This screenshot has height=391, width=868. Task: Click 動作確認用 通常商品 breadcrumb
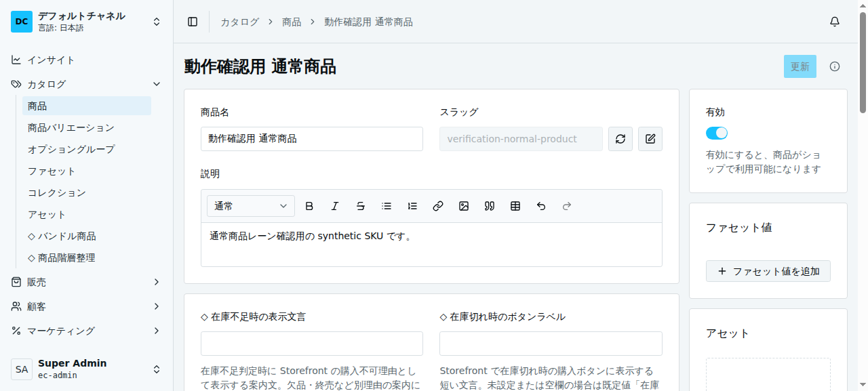[x=368, y=22]
